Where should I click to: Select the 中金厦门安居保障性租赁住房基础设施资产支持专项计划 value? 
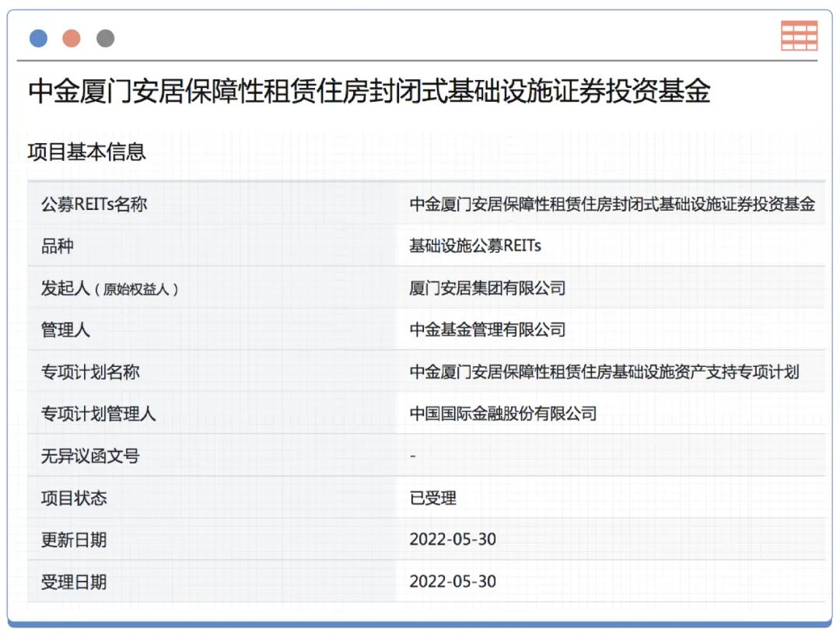[x=604, y=372]
